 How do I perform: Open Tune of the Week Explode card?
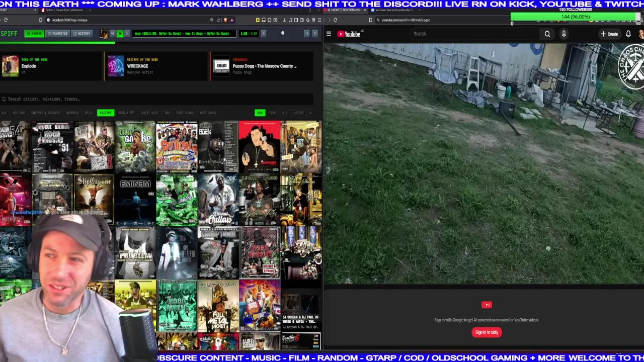[51, 66]
